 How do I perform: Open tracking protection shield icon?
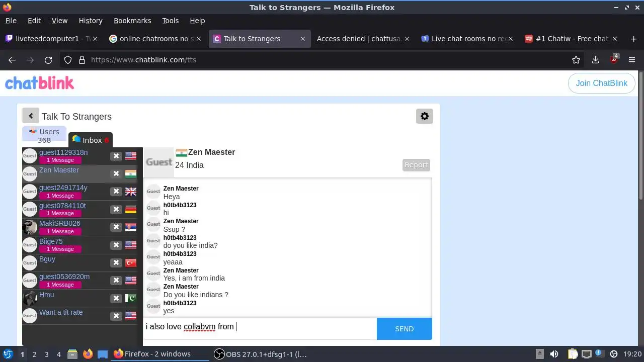tap(68, 60)
